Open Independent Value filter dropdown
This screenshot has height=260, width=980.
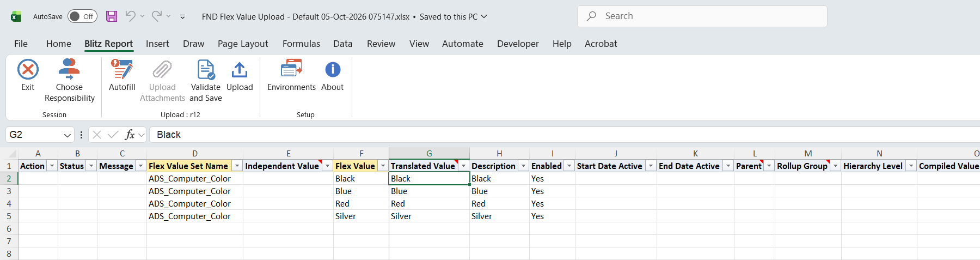click(327, 166)
